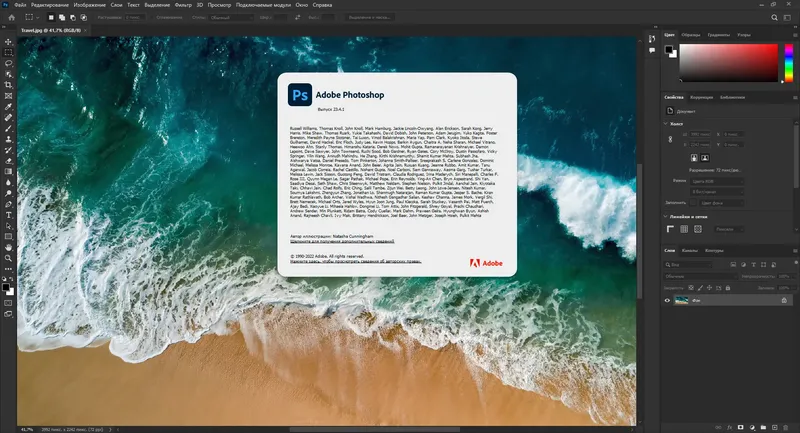Click the Фон layer thumbnail

click(x=682, y=300)
